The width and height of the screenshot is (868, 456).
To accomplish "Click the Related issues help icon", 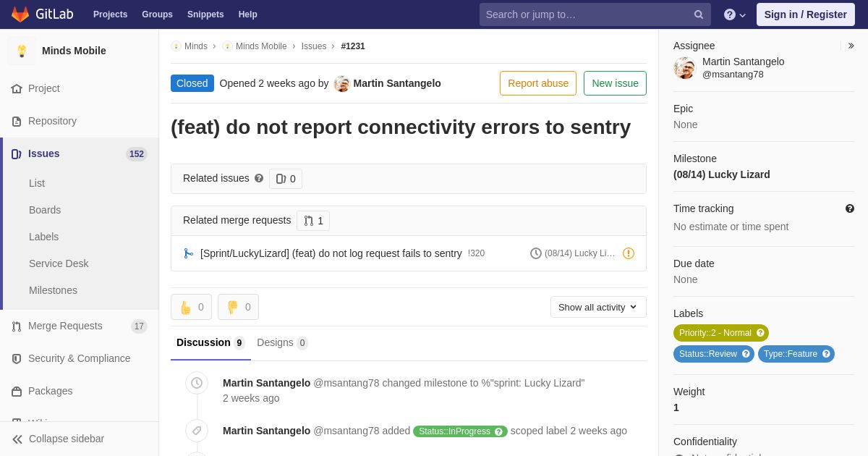I will [x=259, y=178].
